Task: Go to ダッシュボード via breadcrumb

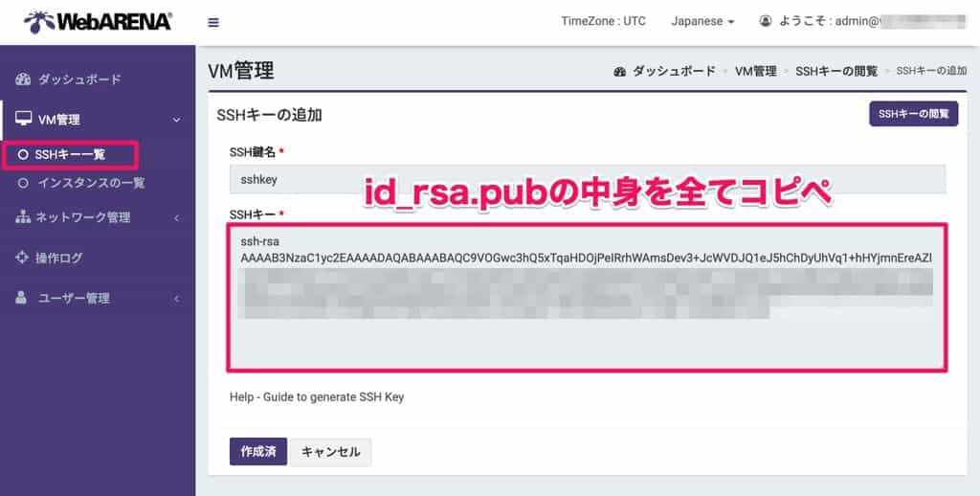Action: pyautogui.click(x=674, y=71)
